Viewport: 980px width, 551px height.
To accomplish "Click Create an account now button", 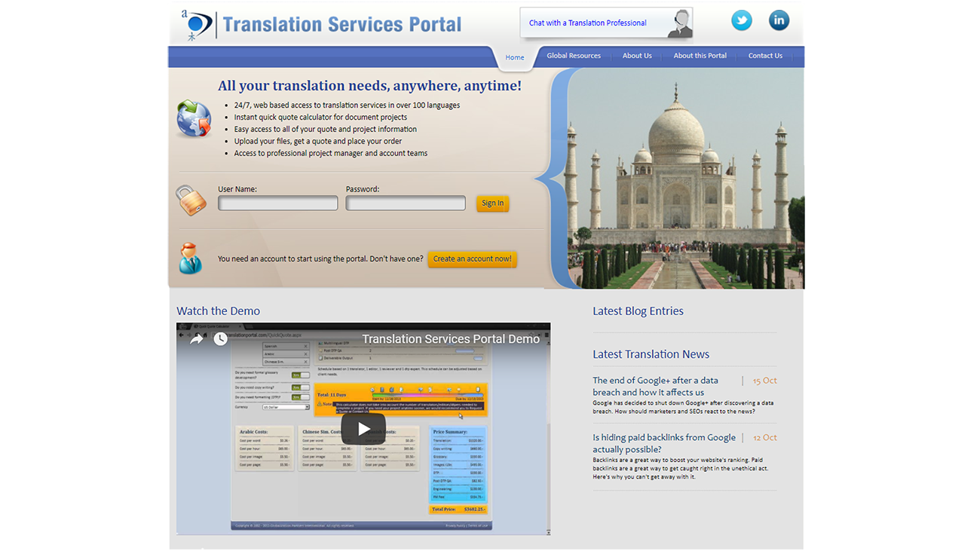I will (x=472, y=259).
